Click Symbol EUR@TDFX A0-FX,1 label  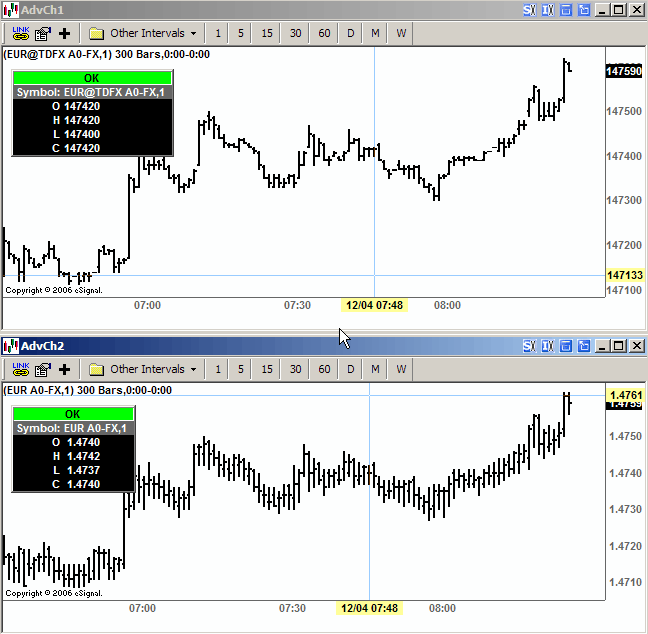click(91, 93)
